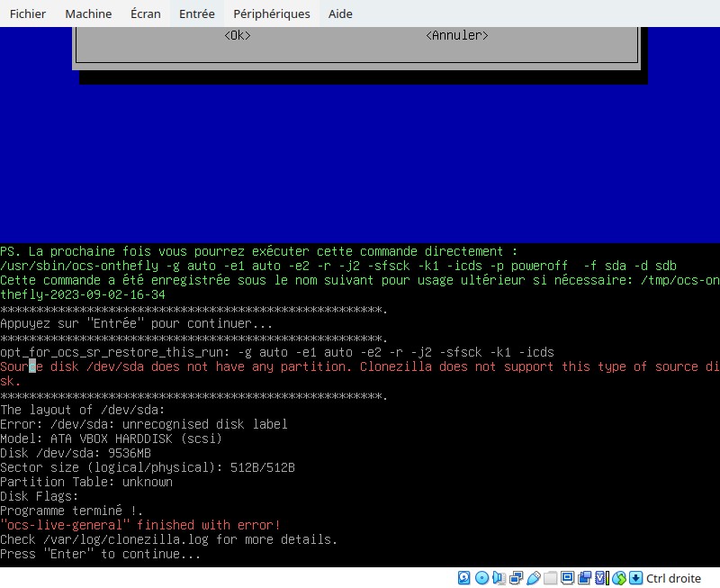Click the audio speaker status icon
The image size is (720, 588).
[499, 578]
